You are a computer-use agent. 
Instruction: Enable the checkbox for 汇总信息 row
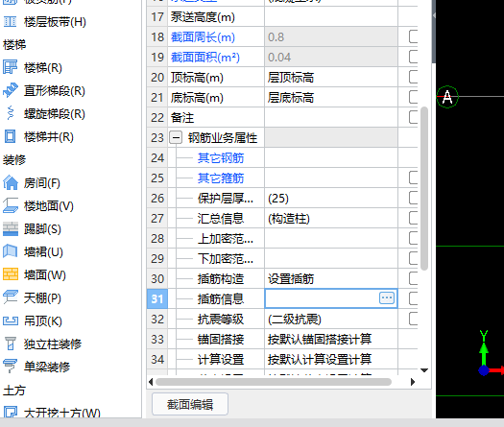(x=414, y=218)
